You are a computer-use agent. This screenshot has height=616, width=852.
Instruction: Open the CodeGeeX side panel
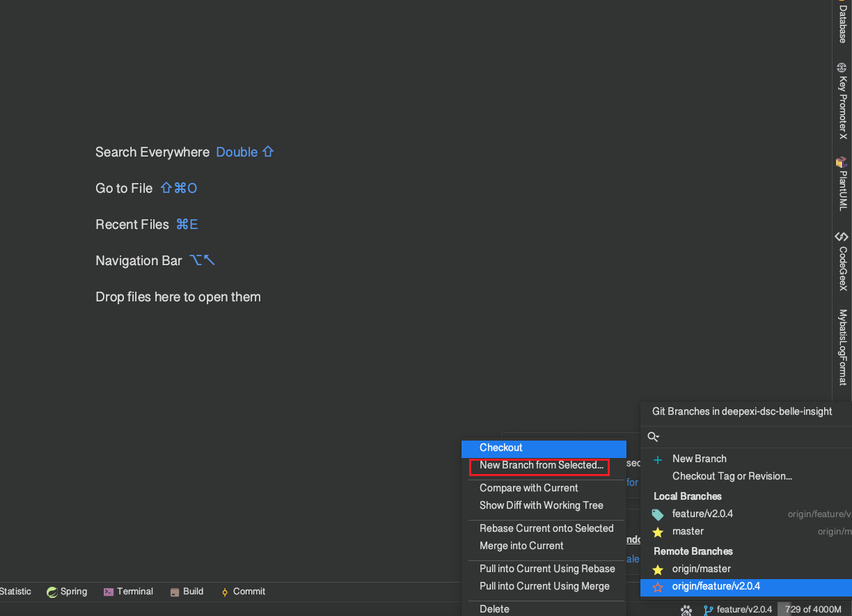coord(842,260)
